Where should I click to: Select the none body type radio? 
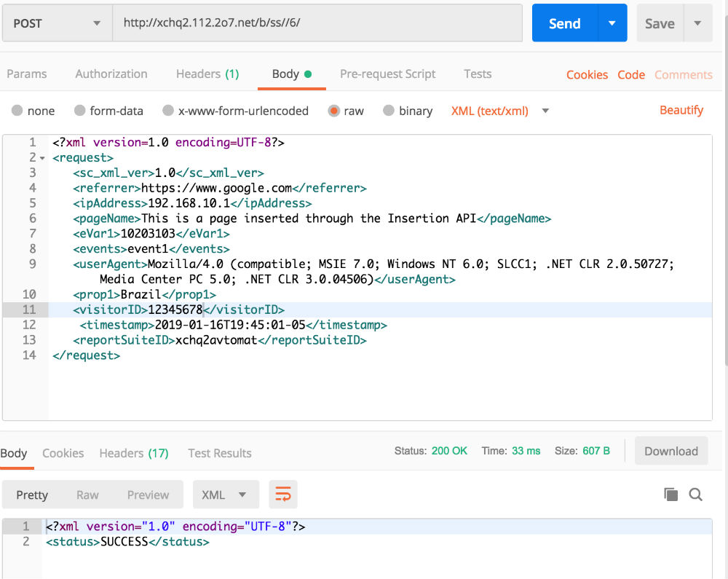tap(17, 111)
